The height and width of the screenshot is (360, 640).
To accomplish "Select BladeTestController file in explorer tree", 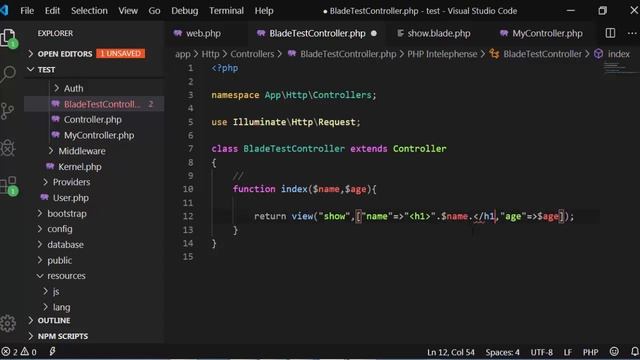I will (x=102, y=104).
